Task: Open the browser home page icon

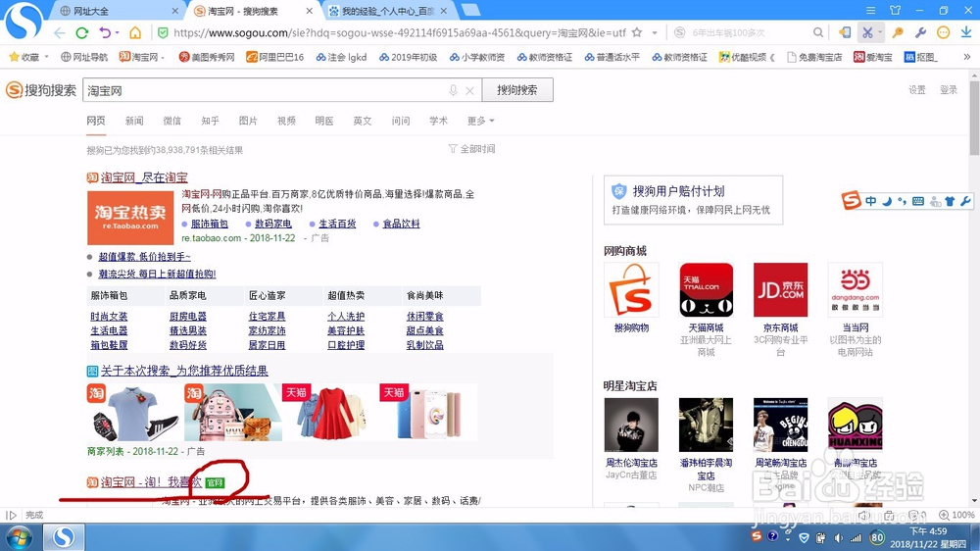Action: 135,32
